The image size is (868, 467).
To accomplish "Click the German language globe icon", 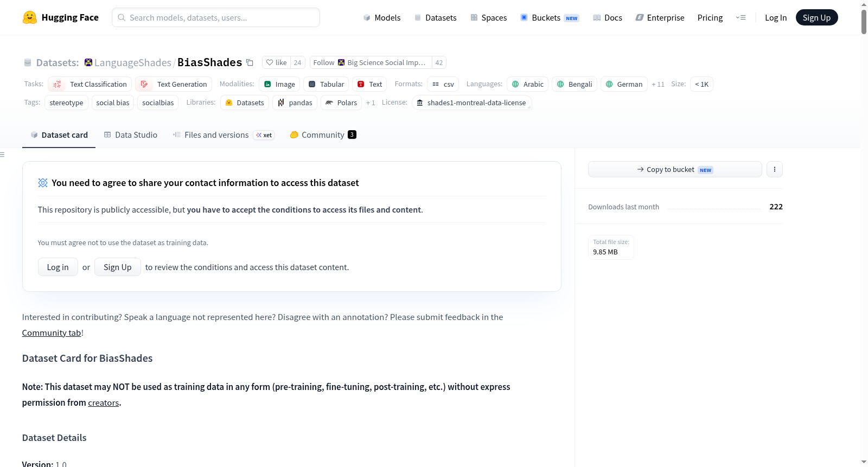I will click(x=609, y=84).
